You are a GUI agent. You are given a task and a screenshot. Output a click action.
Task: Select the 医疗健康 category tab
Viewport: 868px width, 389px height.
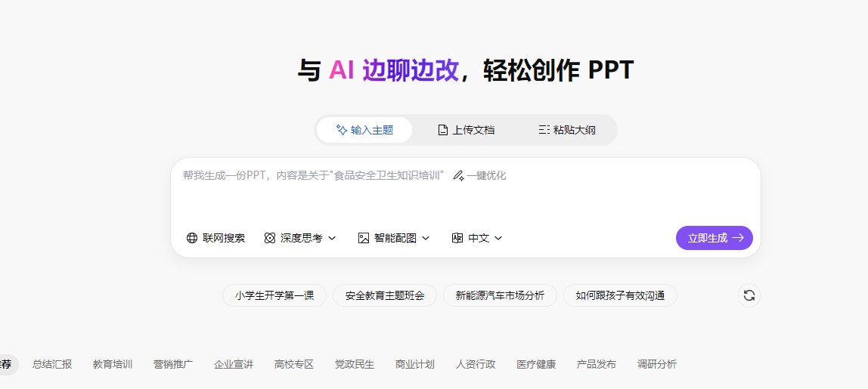(x=536, y=364)
